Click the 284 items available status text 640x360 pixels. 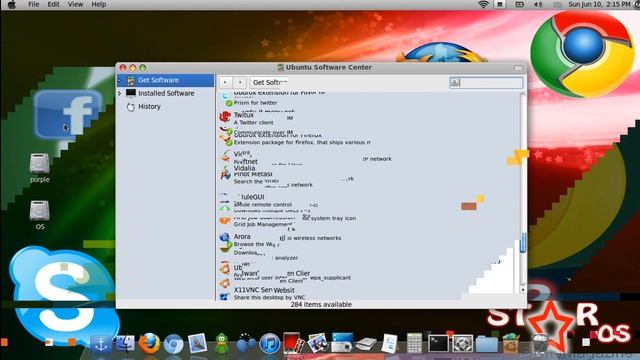(x=321, y=304)
